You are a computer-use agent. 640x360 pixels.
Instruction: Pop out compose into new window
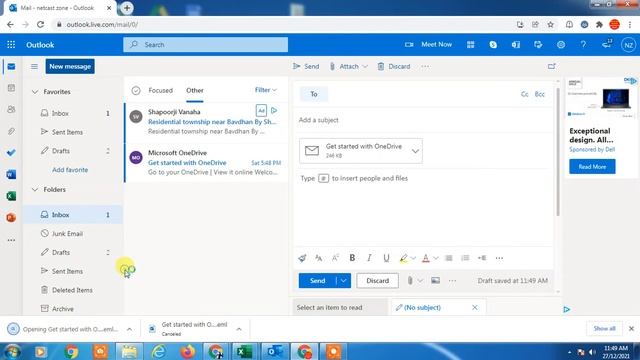pyautogui.click(x=552, y=66)
